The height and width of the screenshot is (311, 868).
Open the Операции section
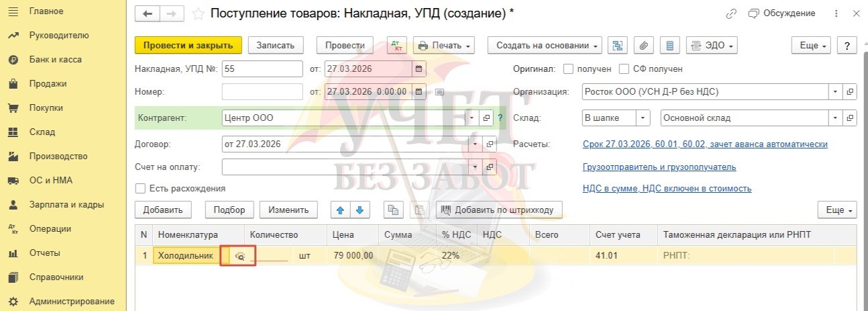tap(50, 228)
